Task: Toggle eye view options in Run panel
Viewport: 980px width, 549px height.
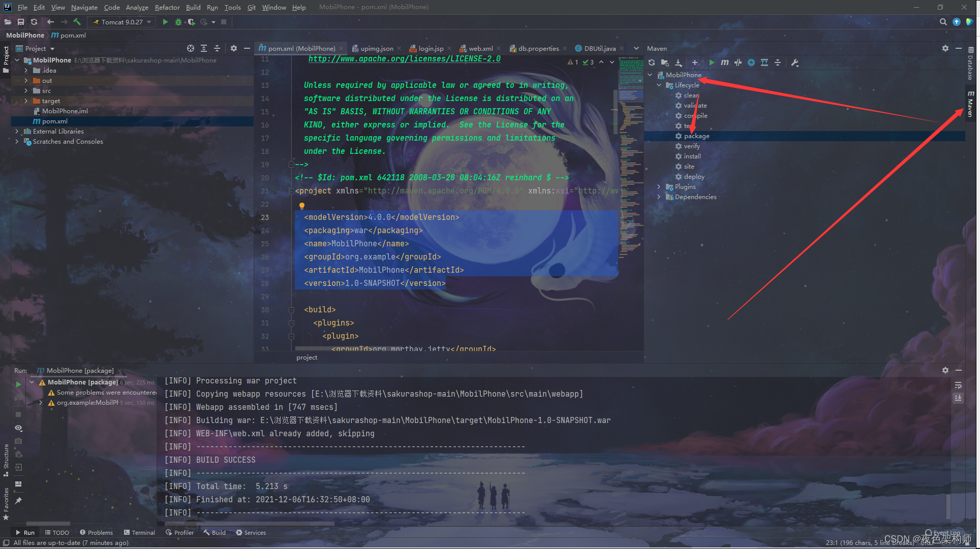Action: [18, 428]
